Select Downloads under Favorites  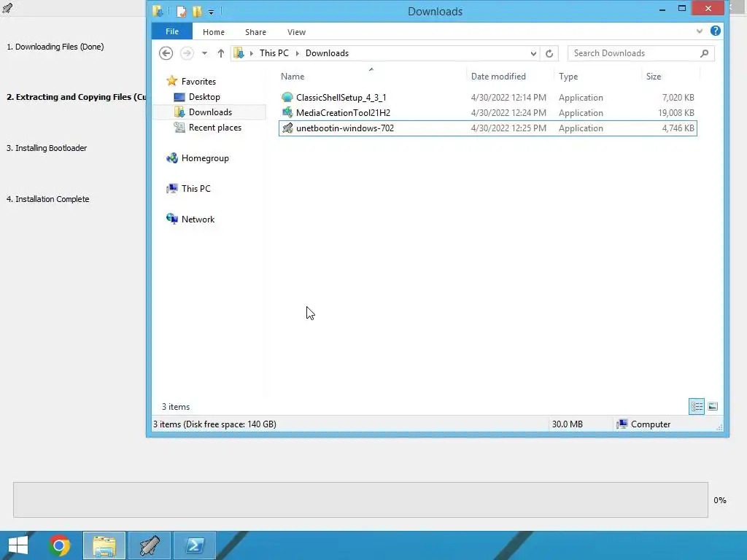click(210, 112)
